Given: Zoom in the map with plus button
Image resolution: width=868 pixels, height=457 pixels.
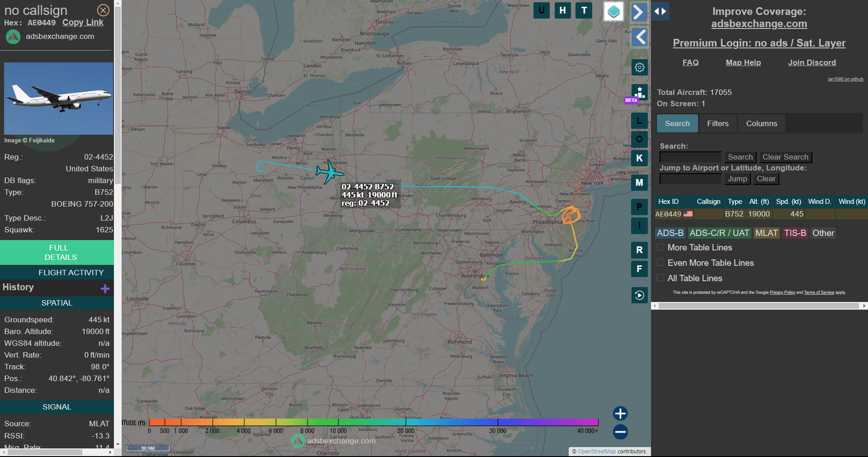Looking at the screenshot, I should (620, 414).
